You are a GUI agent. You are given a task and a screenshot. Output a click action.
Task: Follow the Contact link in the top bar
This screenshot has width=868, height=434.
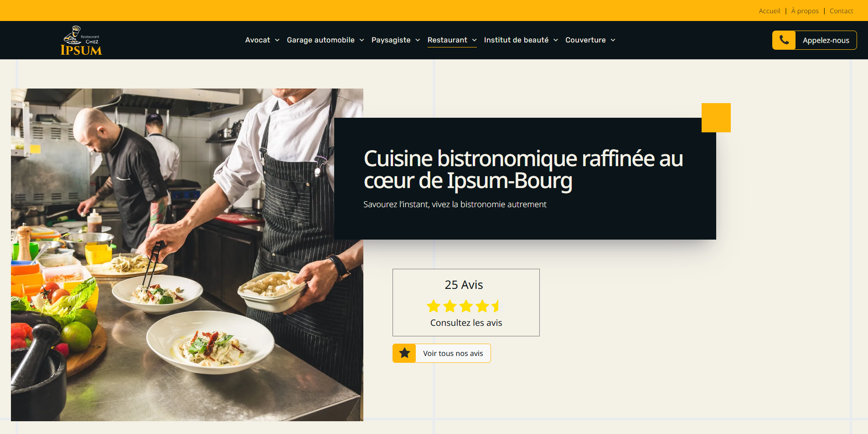coord(841,11)
